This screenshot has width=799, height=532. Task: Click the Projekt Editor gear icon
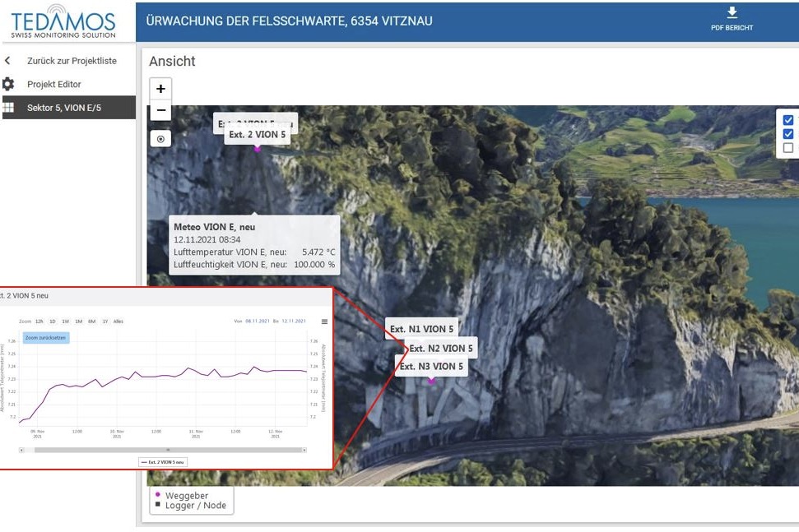point(8,84)
